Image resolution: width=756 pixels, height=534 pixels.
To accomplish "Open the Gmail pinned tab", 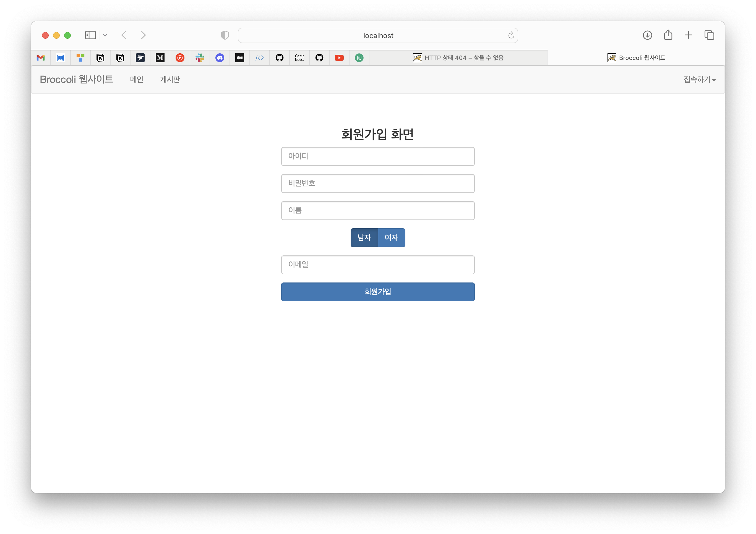I will (x=40, y=58).
